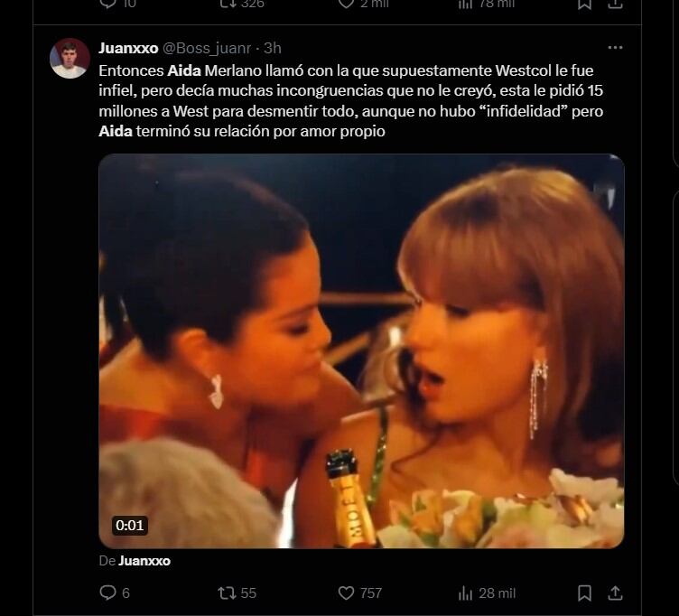This screenshot has width=679, height=616.
Task: Share the upper tweet at top
Action: [x=616, y=4]
